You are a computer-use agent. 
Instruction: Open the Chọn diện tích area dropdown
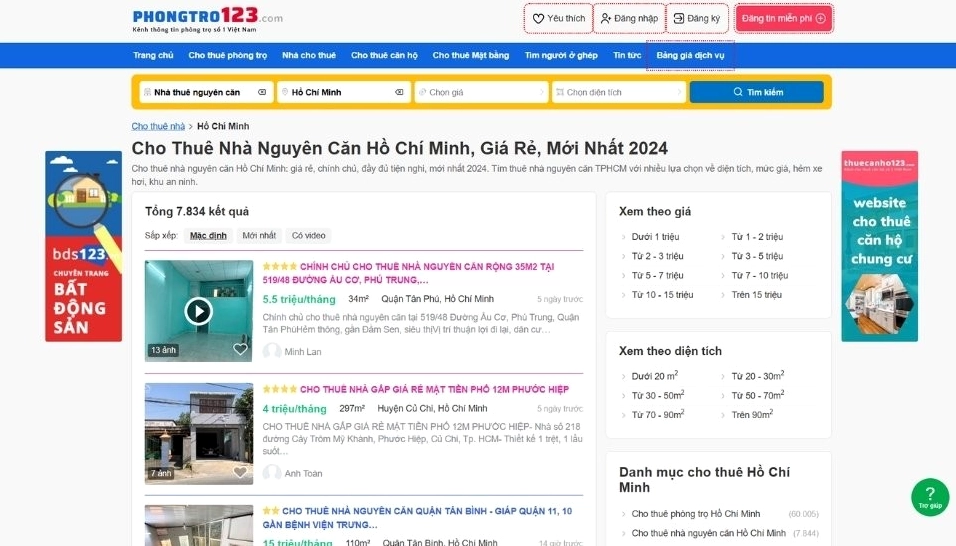click(618, 92)
